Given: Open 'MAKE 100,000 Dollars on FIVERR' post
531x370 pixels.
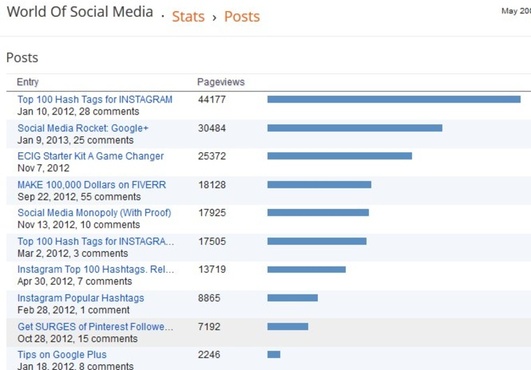Looking at the screenshot, I should click(x=92, y=185).
